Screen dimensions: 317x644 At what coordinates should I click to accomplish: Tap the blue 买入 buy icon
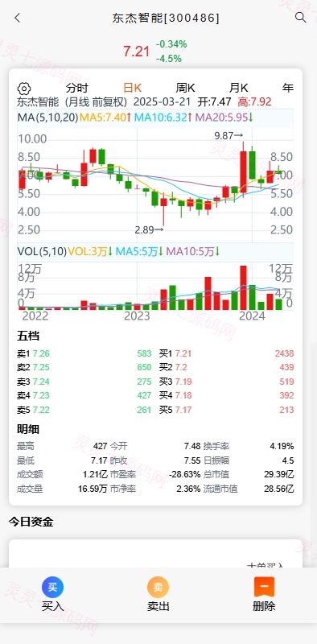52,587
